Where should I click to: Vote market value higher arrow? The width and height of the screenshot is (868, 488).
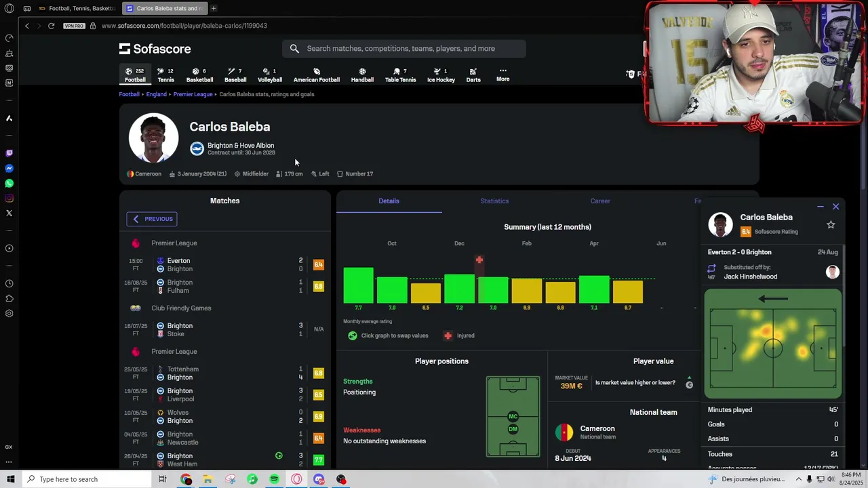[689, 378]
